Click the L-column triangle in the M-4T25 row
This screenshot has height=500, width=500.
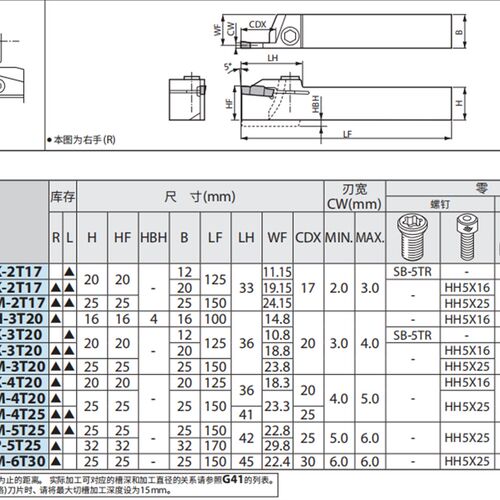pyautogui.click(x=69, y=414)
